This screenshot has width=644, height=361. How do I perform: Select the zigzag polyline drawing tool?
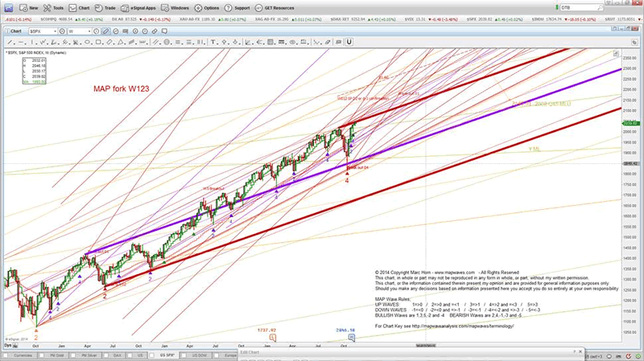pyautogui.click(x=43, y=42)
